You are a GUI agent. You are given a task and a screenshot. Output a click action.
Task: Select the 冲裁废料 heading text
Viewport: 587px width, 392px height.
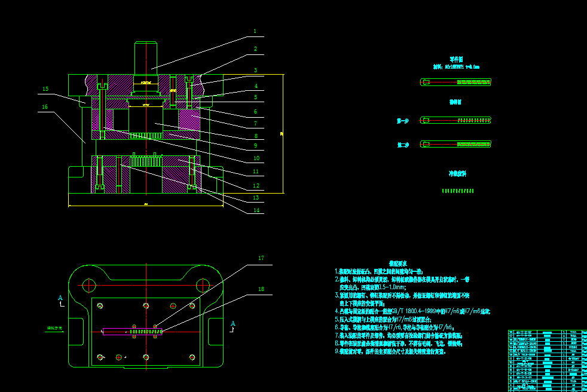tap(457, 173)
